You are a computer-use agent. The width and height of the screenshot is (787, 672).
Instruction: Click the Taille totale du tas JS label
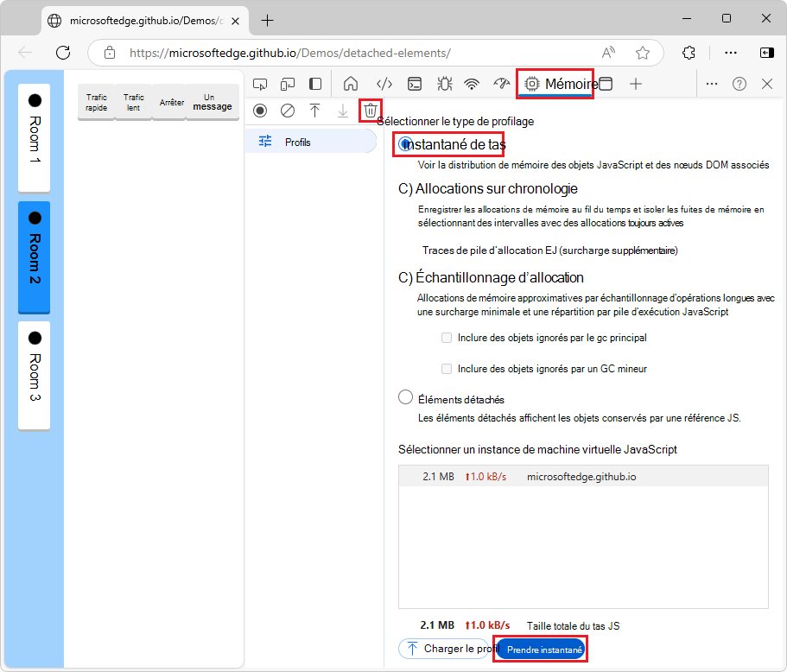(x=573, y=626)
